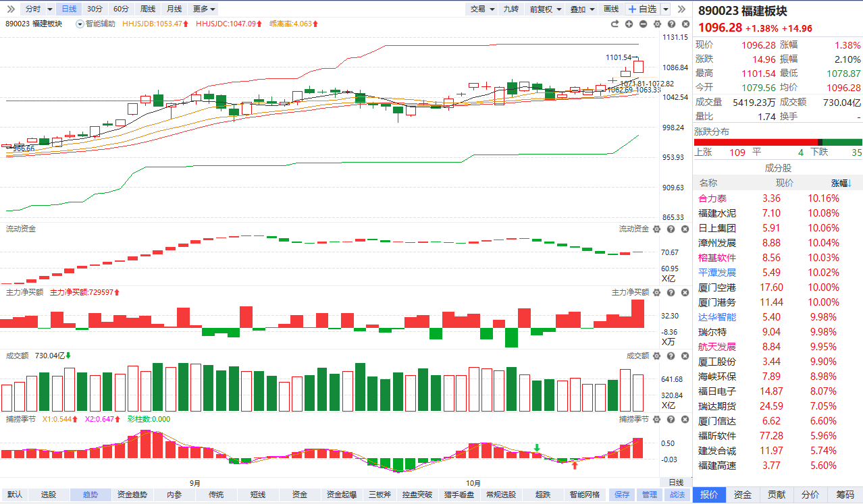Click the double-arrow collapse icon at top left
This screenshot has width=863, height=504.
tap(10, 9)
